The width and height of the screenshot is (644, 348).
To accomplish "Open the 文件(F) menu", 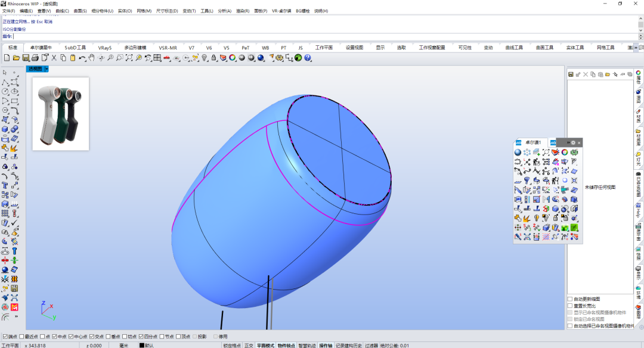I will click(8, 11).
